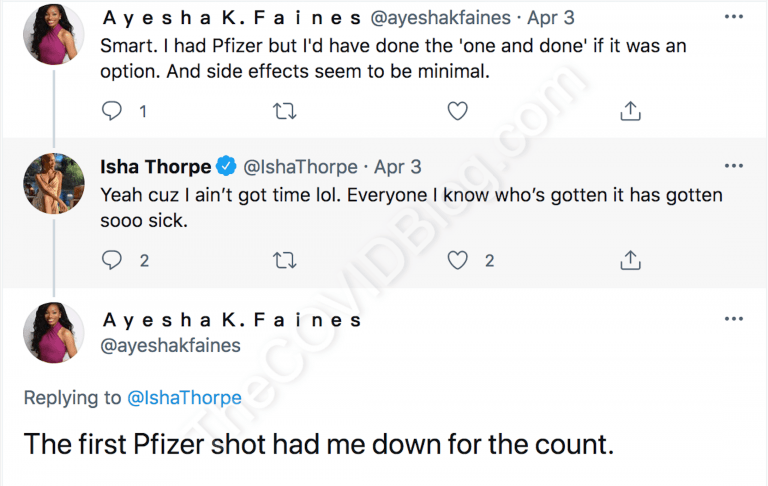
Task: Retweet Isha Thorpe's tweet
Action: coord(285,260)
